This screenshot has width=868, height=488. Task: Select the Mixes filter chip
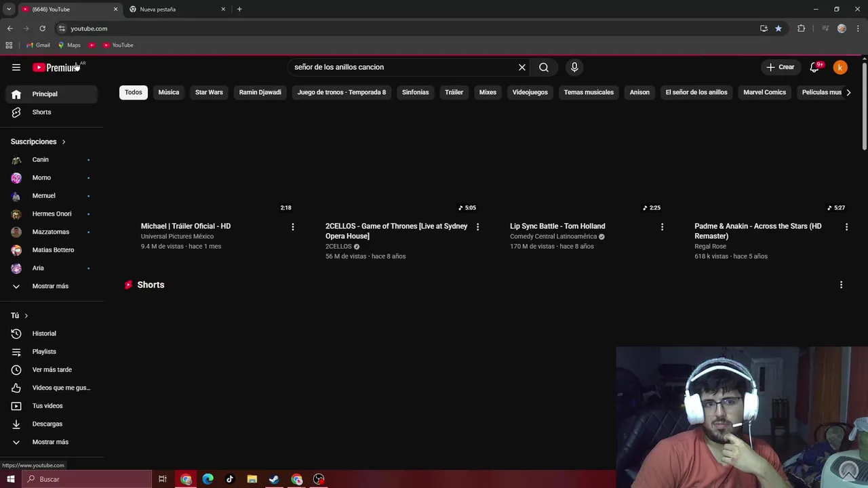tap(488, 92)
